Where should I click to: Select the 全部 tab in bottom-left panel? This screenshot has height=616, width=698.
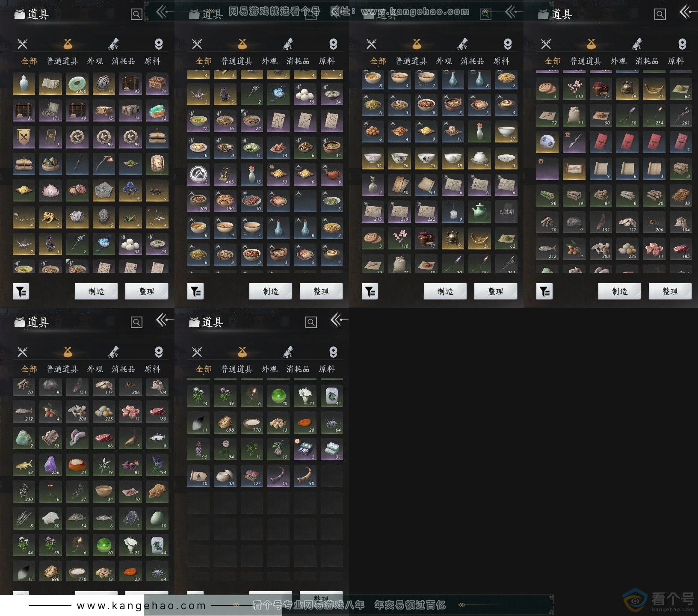click(29, 369)
